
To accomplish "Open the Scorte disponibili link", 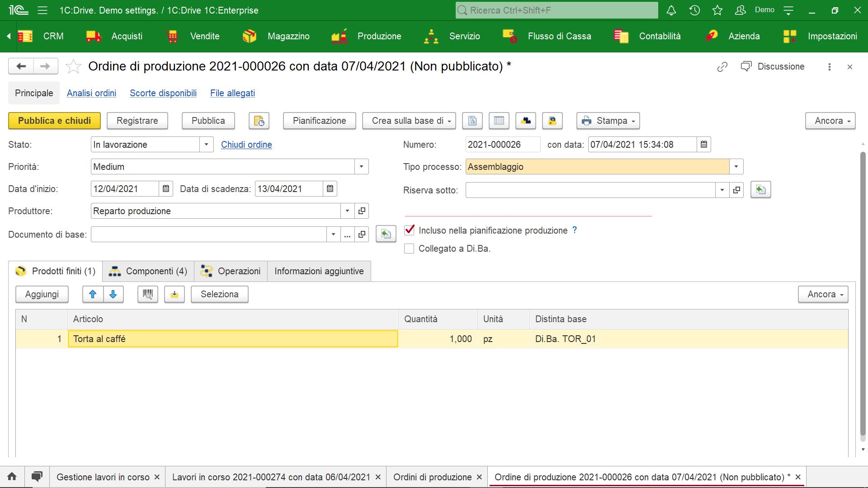I will [163, 93].
